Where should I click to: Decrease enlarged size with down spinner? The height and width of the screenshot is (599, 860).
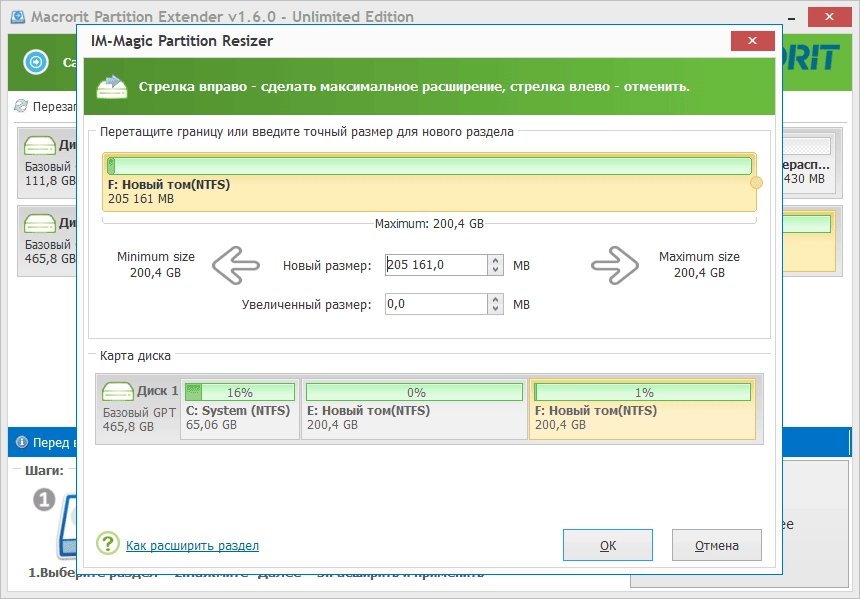[495, 309]
